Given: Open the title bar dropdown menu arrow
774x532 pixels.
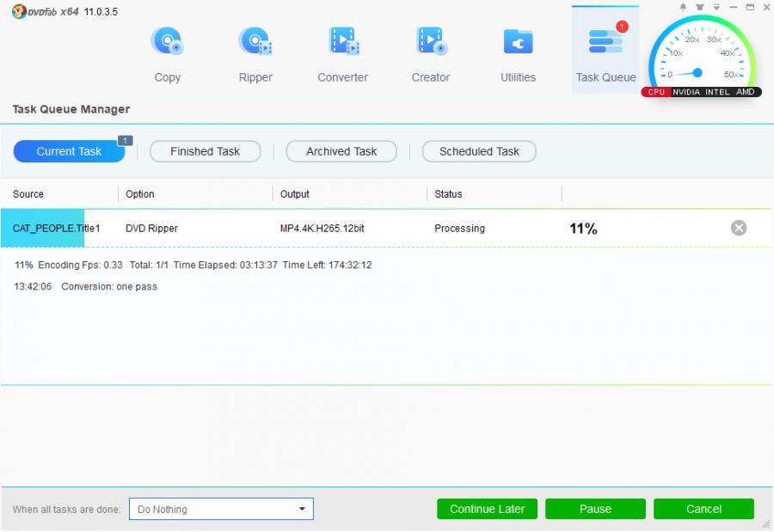Looking at the screenshot, I should [x=716, y=7].
